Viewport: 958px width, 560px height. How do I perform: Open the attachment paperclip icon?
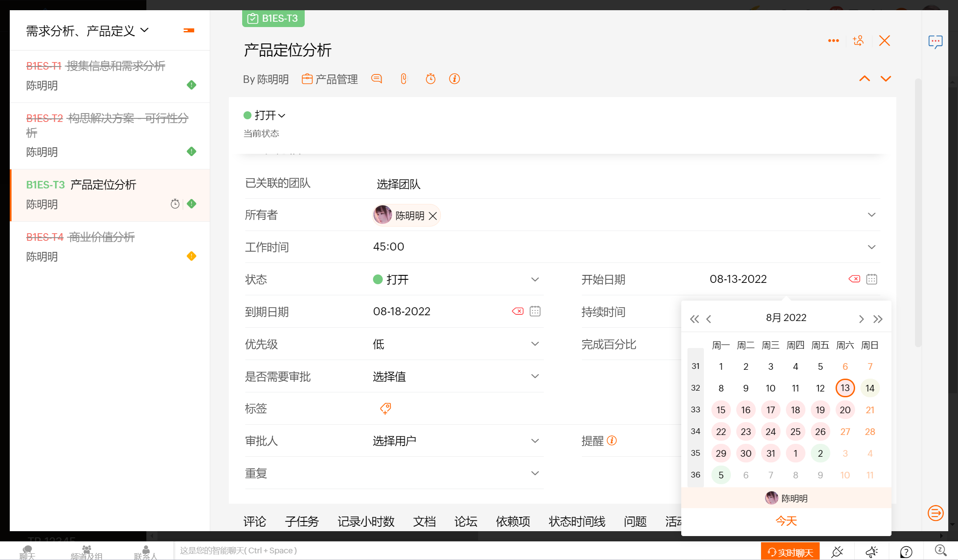click(x=404, y=79)
